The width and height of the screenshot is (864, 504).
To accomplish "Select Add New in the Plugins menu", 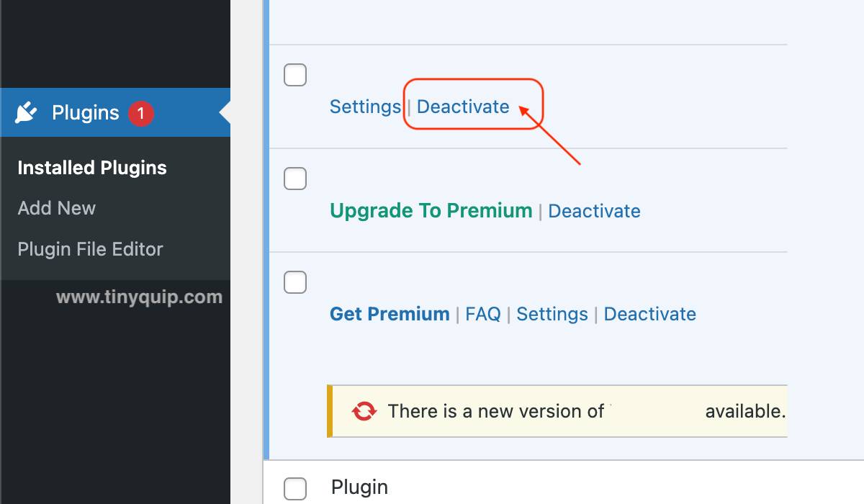I will point(56,208).
